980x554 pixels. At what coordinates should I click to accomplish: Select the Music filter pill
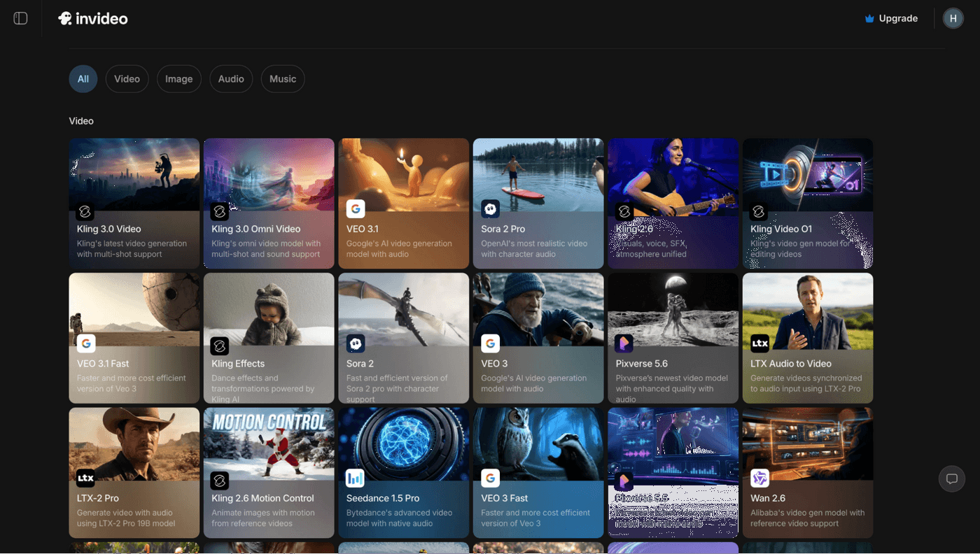(283, 79)
